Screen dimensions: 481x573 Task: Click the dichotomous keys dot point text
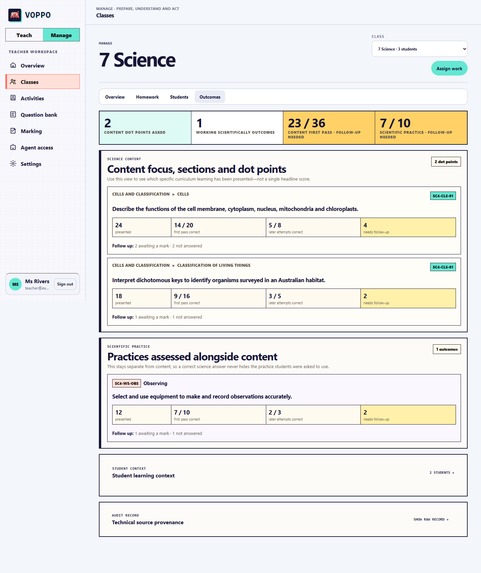pos(219,280)
